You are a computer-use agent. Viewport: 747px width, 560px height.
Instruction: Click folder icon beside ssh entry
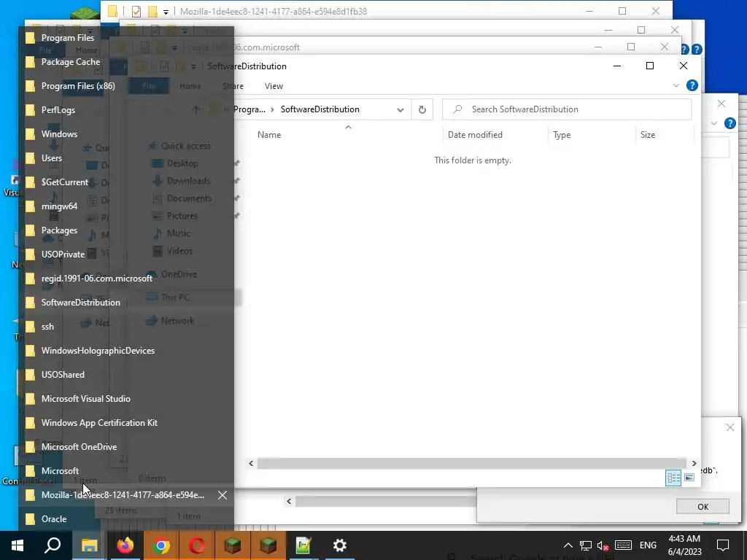30,326
